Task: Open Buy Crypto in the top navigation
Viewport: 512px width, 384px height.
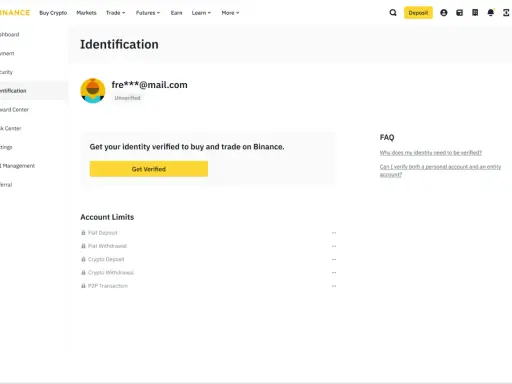Action: click(x=53, y=13)
